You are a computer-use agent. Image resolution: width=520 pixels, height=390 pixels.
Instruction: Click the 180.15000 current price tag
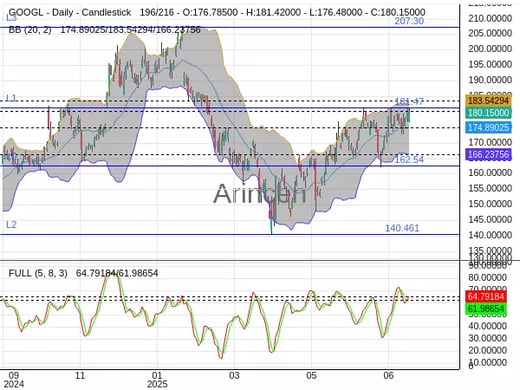(x=488, y=113)
